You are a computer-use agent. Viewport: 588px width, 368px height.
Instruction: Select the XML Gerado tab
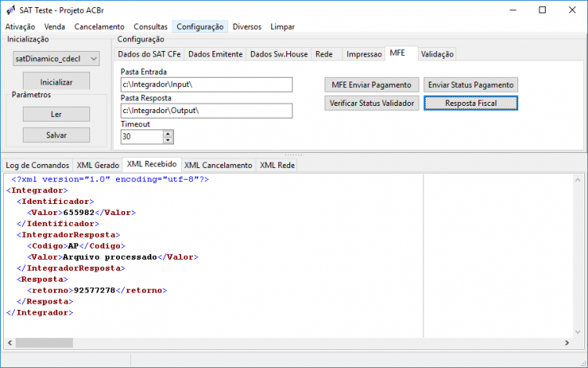(98, 166)
